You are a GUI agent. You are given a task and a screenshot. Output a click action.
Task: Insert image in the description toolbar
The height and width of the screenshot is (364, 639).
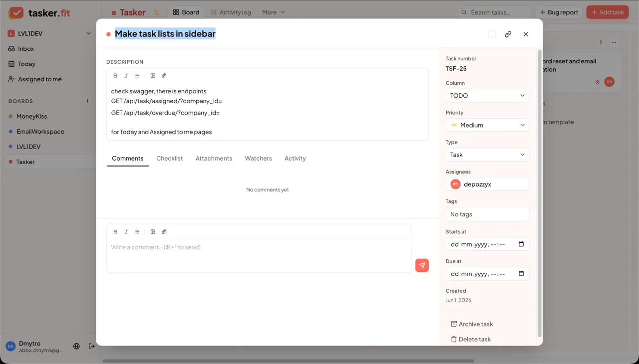[x=153, y=76]
